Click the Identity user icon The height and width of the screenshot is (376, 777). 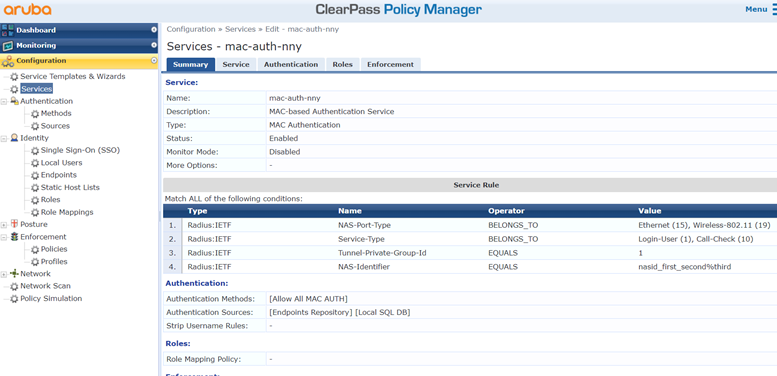point(14,138)
